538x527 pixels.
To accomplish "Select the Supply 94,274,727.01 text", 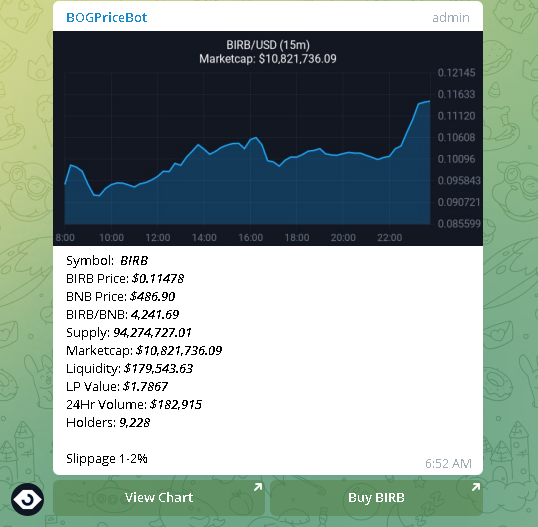I will [129, 332].
